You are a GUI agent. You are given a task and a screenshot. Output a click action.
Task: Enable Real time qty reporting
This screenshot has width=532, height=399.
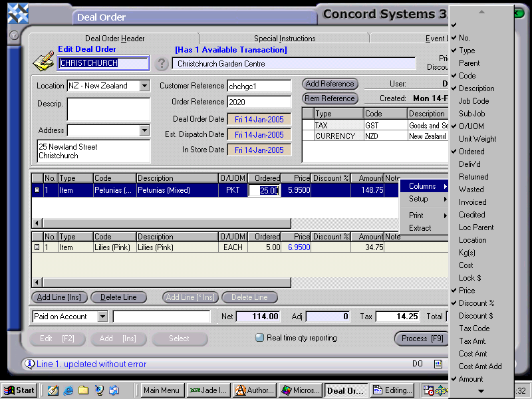[x=259, y=338]
